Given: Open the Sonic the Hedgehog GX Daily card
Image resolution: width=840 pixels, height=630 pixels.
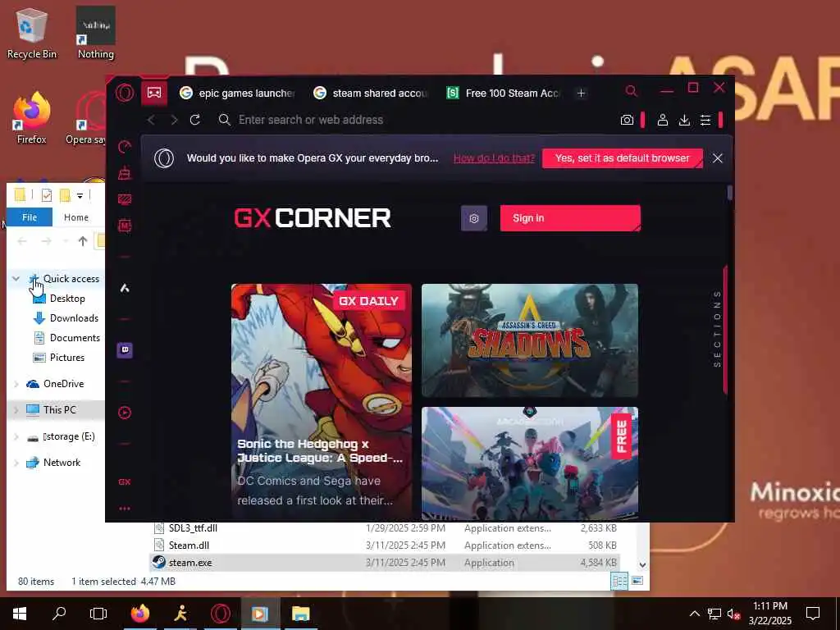Looking at the screenshot, I should pos(322,400).
